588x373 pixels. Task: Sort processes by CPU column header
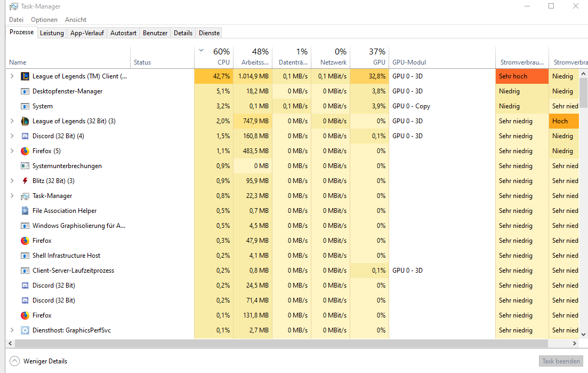[214, 58]
